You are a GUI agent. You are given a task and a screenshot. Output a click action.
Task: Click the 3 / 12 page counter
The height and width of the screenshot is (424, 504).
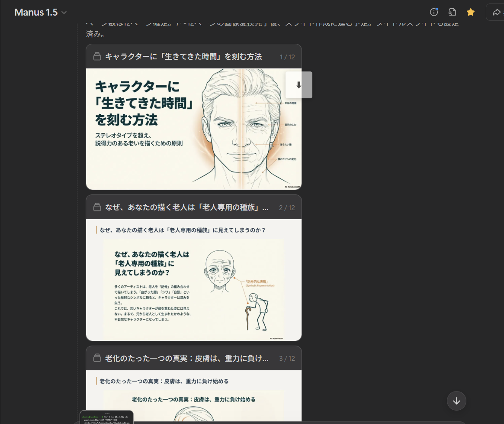[287, 359]
